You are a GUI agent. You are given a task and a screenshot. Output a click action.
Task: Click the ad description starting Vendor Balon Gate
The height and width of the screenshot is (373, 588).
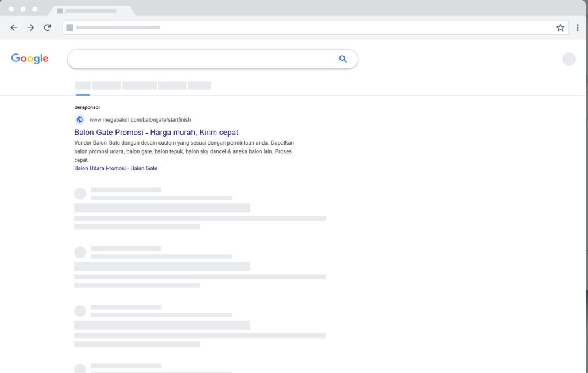coord(184,151)
